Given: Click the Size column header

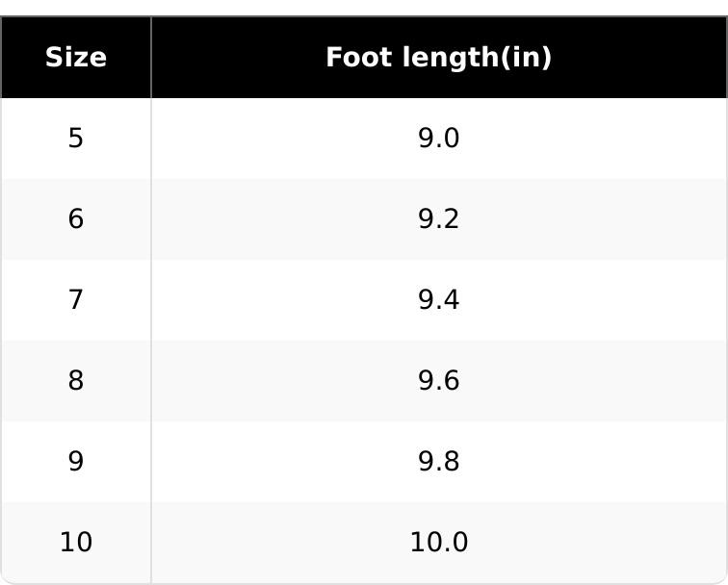Looking at the screenshot, I should tap(76, 57).
